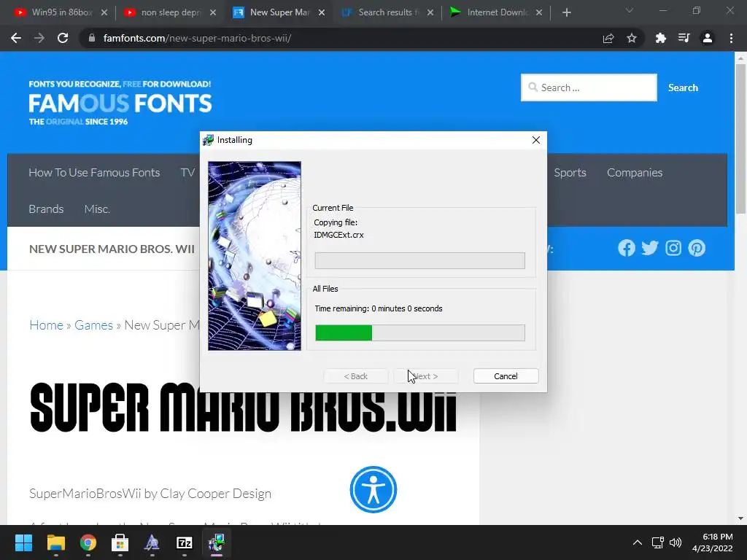Image resolution: width=747 pixels, height=560 pixels.
Task: Open the taskbar clock and date
Action: (713, 542)
